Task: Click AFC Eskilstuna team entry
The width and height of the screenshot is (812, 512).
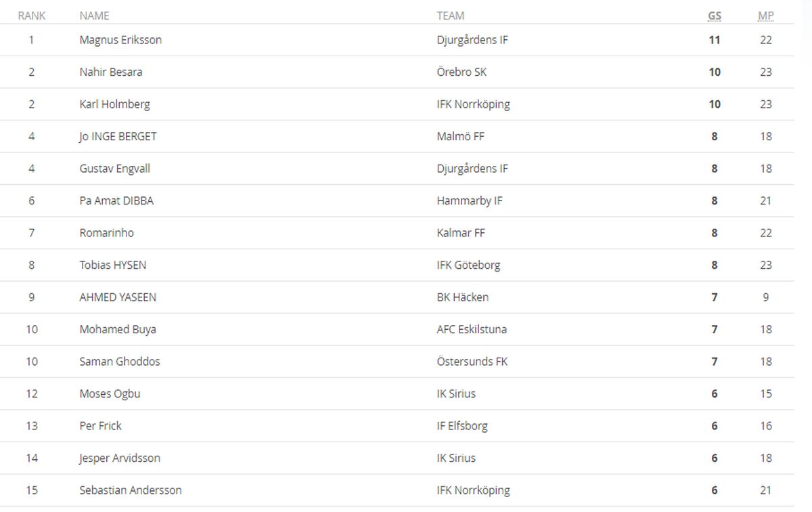Action: [x=472, y=329]
